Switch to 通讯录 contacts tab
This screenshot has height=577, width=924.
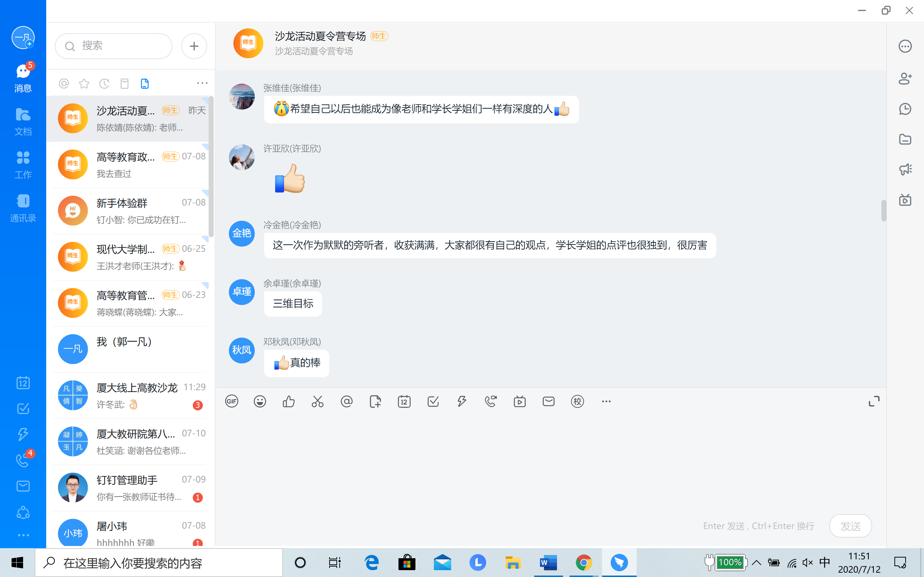pyautogui.click(x=23, y=208)
